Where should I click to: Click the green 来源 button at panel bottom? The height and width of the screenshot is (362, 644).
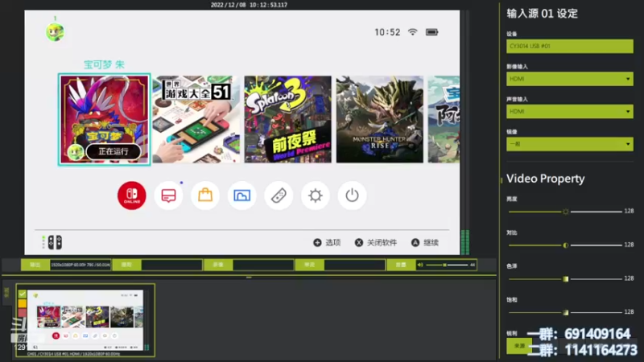pos(519,346)
